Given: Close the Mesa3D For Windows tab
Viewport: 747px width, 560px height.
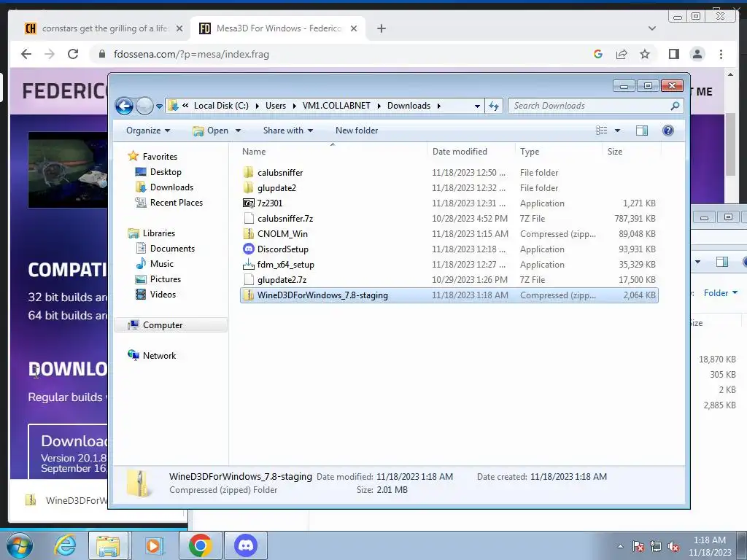Looking at the screenshot, I should [x=354, y=28].
